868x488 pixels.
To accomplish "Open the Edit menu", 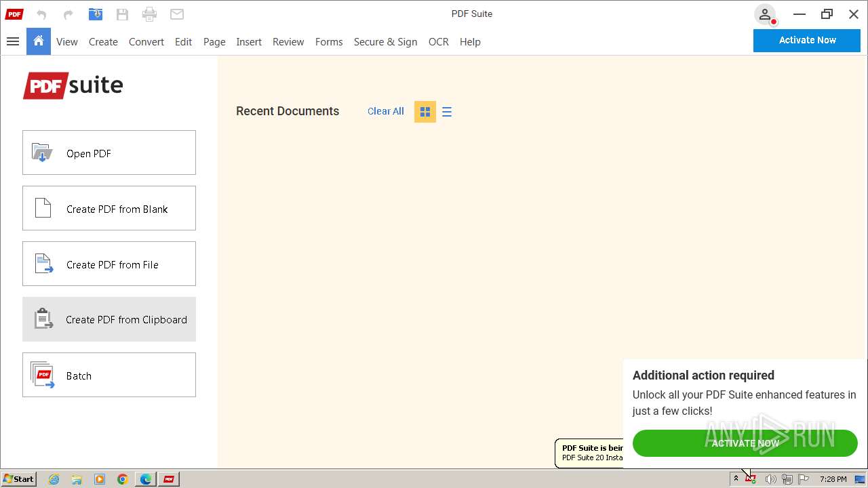I will tap(183, 42).
